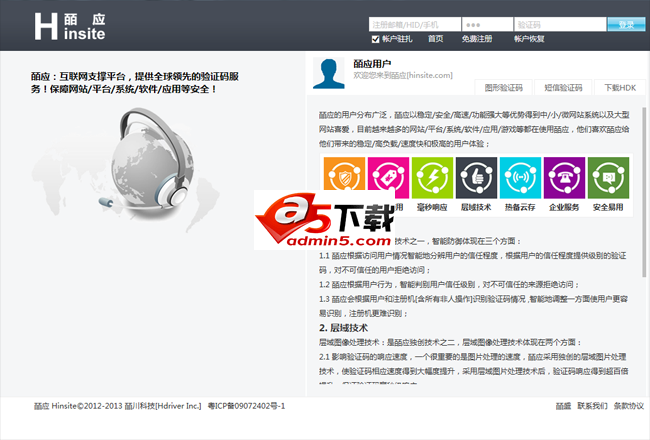Click the purple telephone 企业服务 icon
This screenshot has height=440, width=650.
pyautogui.click(x=564, y=177)
